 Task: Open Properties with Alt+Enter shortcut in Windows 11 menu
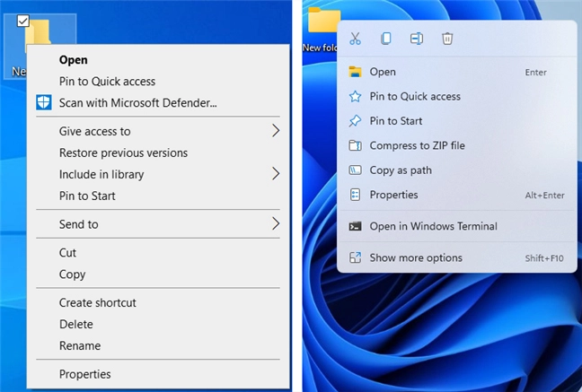(457, 195)
